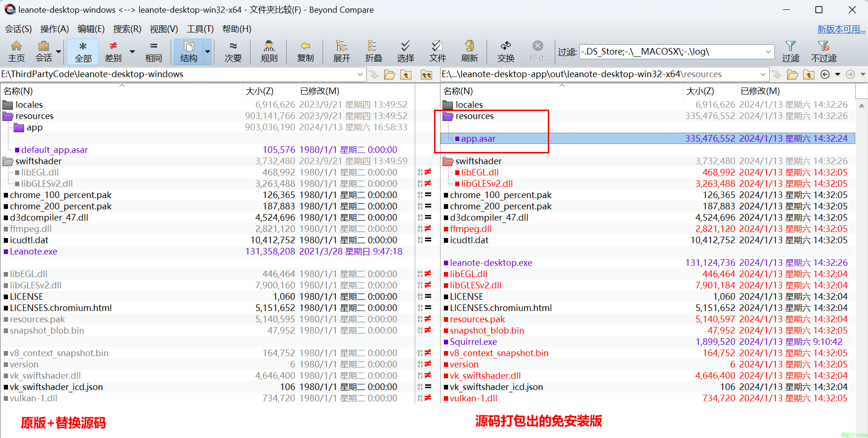Click the left pane browse folder icon
This screenshot has height=438, width=868.
tap(389, 74)
